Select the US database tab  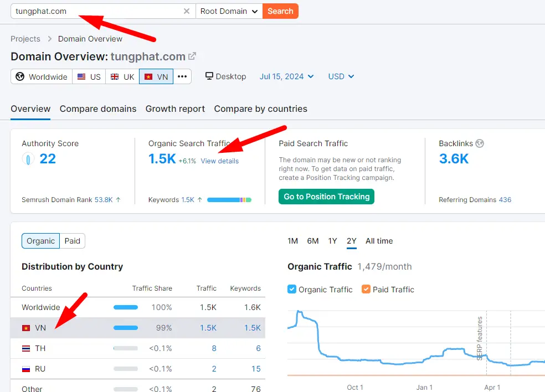tap(89, 76)
